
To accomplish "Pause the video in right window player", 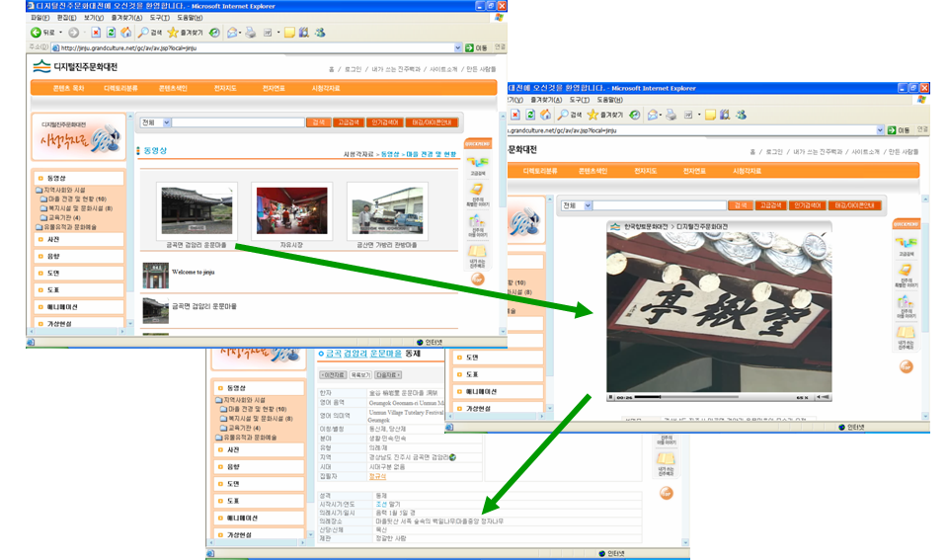I will pos(611,397).
